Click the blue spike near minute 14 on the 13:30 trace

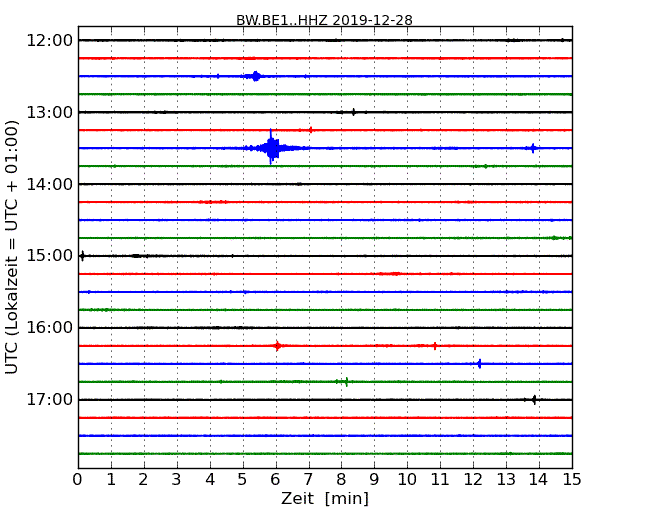(x=533, y=148)
